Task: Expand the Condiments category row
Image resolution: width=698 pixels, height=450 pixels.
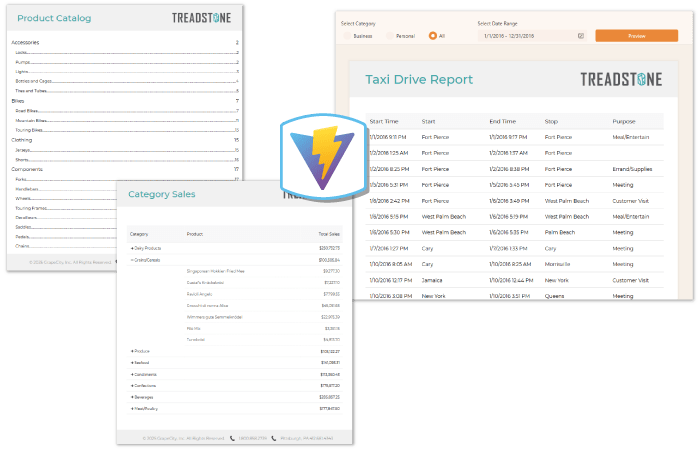Action: 132,374
